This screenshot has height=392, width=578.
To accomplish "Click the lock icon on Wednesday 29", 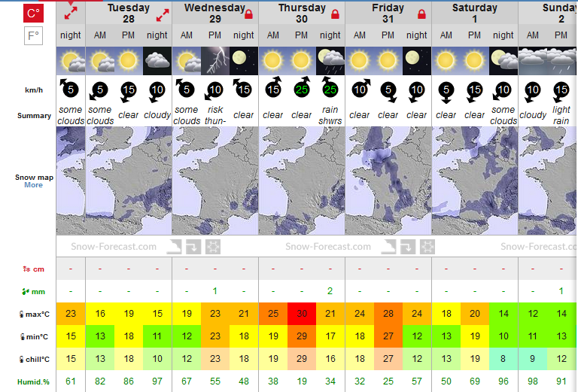I will coord(249,14).
